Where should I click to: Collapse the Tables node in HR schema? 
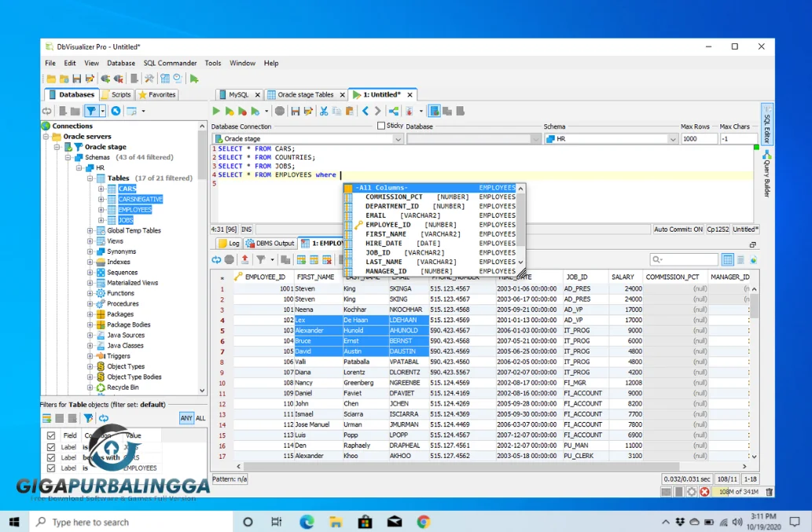click(x=90, y=178)
